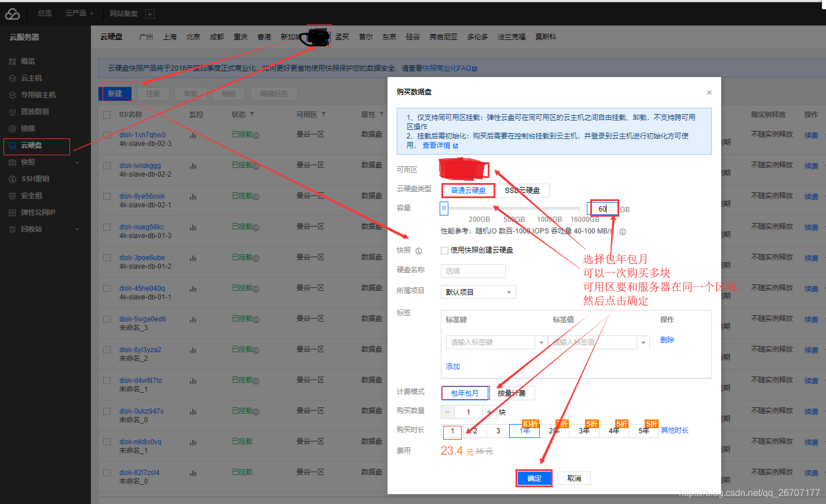Screen dimensions: 826x504
Task: Go to 弹性公网IP in the sidebar
Action: coord(38,212)
